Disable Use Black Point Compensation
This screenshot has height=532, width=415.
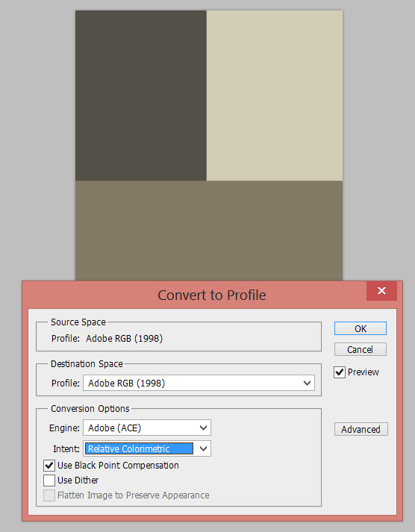coord(49,465)
